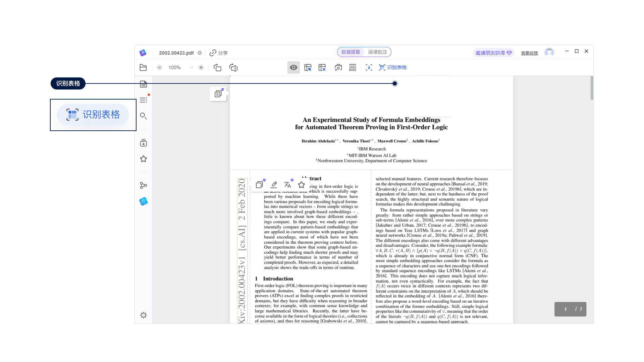Switch to 数据提取 mode tab
Viewport: 644px width, 362px height.
[351, 52]
